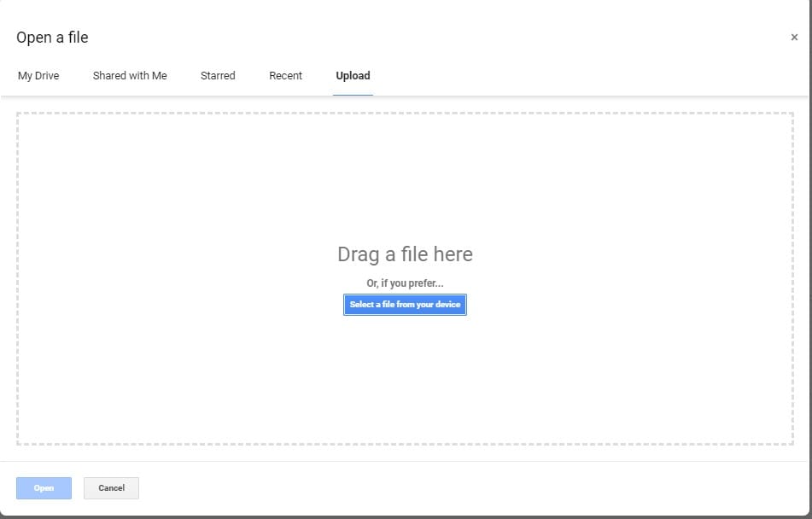Click Select a file from your device

click(405, 305)
